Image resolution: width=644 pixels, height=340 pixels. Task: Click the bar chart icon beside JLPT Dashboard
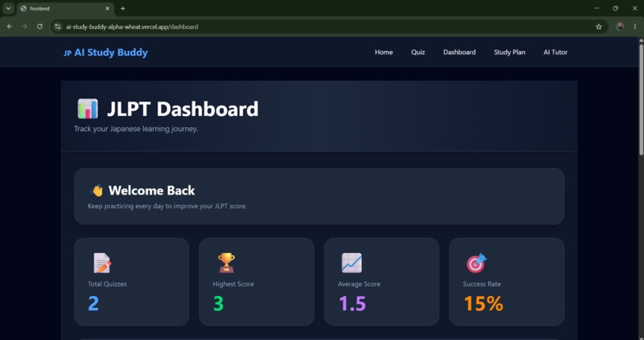click(87, 109)
